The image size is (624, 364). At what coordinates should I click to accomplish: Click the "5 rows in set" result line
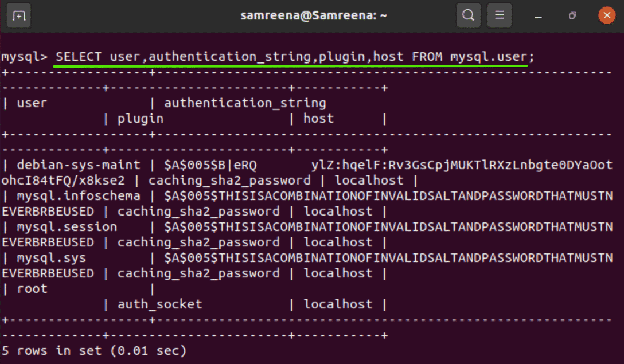(x=94, y=350)
